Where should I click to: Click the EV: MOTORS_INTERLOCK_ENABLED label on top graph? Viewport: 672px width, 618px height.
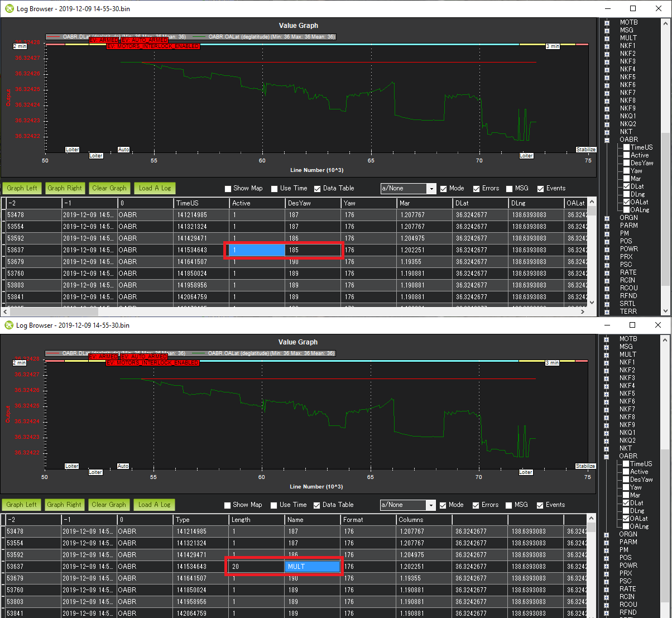pos(153,46)
